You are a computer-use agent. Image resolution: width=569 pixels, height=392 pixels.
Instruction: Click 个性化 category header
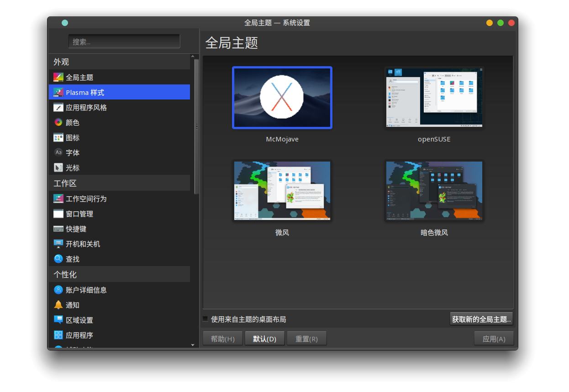[x=119, y=274]
